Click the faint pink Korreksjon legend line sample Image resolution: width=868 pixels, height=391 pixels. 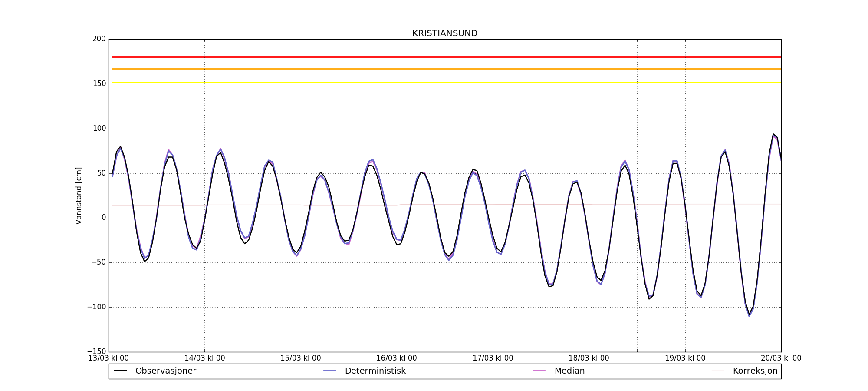[x=718, y=371]
